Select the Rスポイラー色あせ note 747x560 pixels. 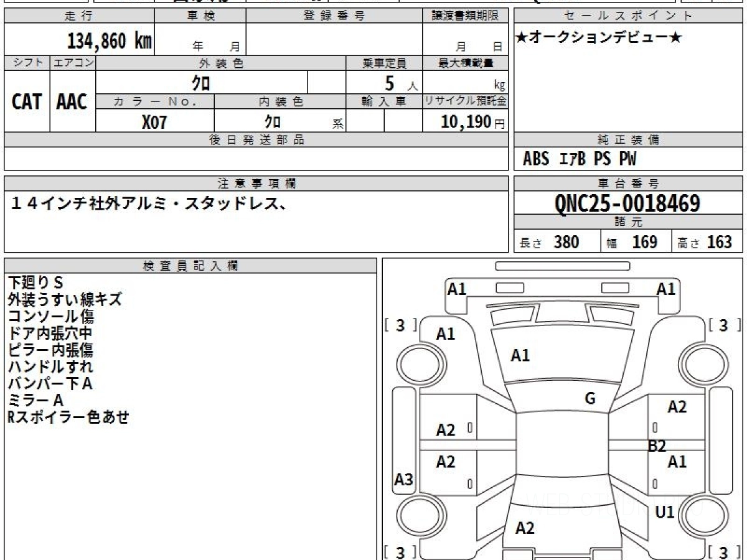[68, 418]
